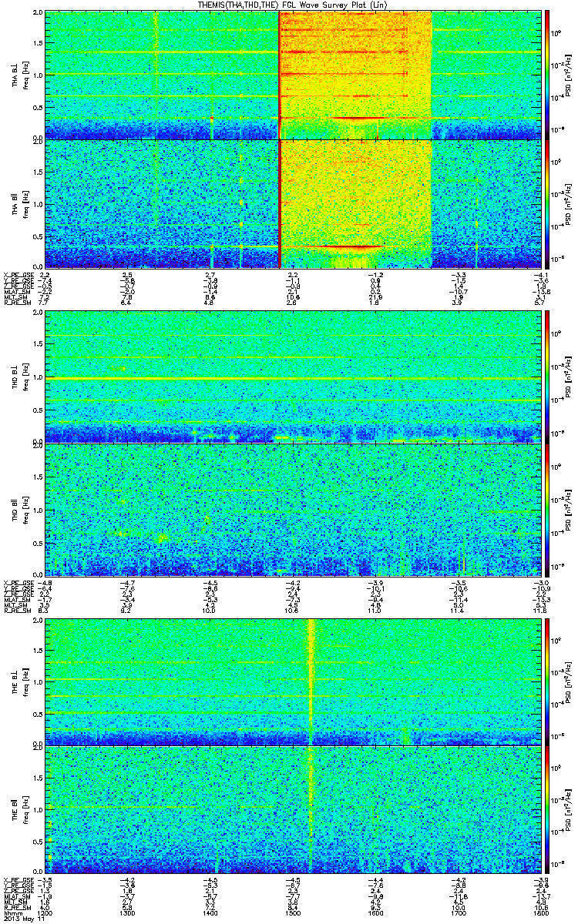The width and height of the screenshot is (578, 924).
Task: Click MLAT_SM row label under THA panels
Action: pos(15,293)
